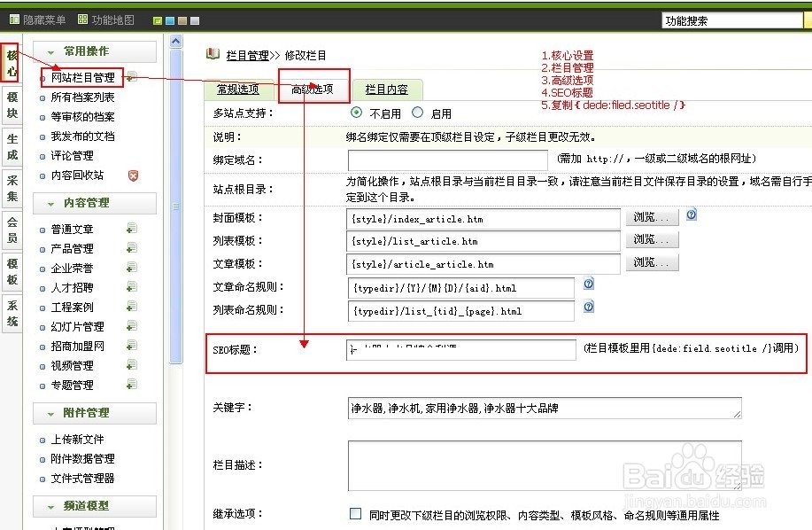Click the shortcut icon next to 视频管理

(x=131, y=365)
